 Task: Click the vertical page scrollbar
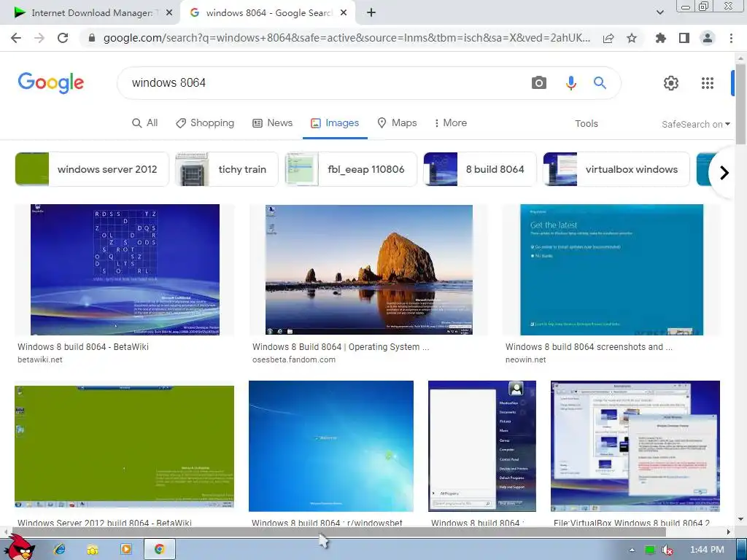tap(740, 104)
